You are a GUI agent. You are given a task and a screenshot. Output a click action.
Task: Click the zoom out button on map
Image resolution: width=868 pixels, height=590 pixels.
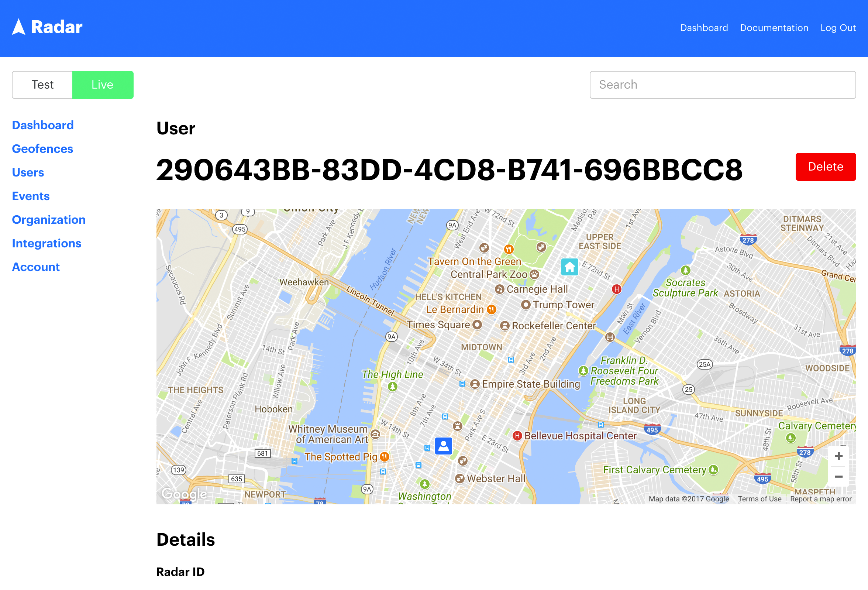(x=839, y=476)
